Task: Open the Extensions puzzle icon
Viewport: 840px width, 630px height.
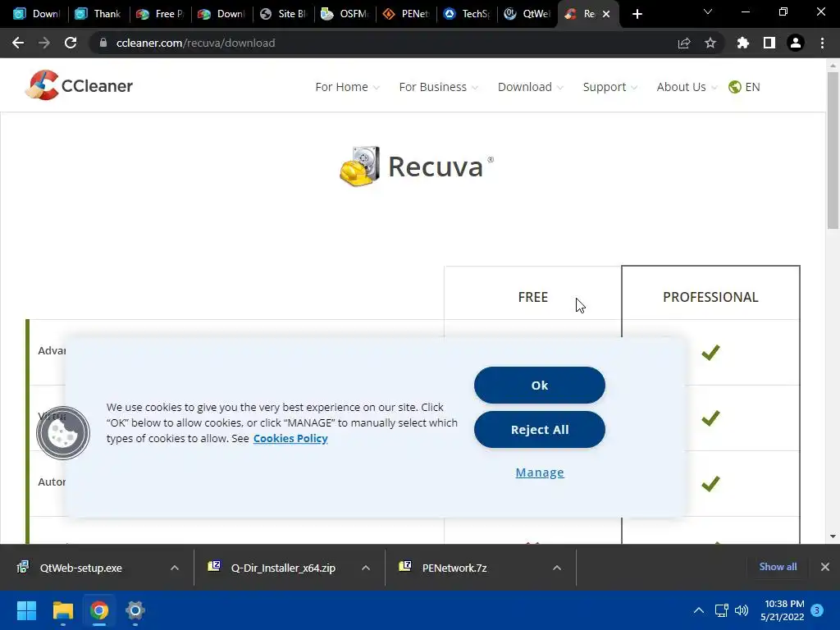Action: pyautogui.click(x=743, y=43)
